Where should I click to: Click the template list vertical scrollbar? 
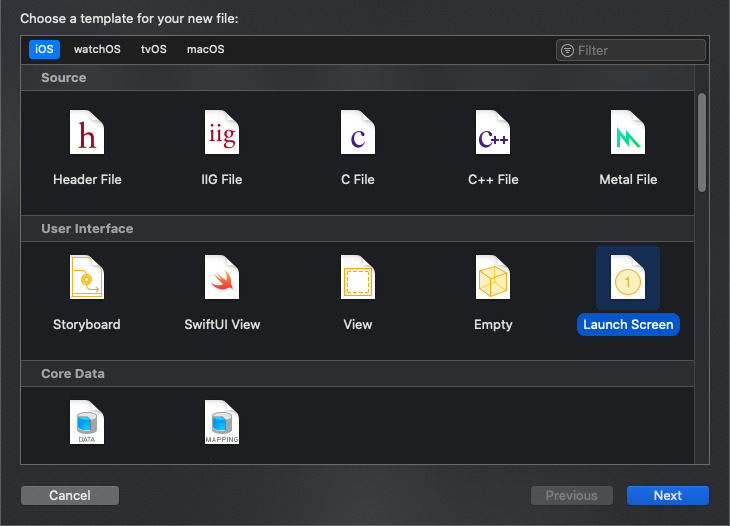point(702,140)
